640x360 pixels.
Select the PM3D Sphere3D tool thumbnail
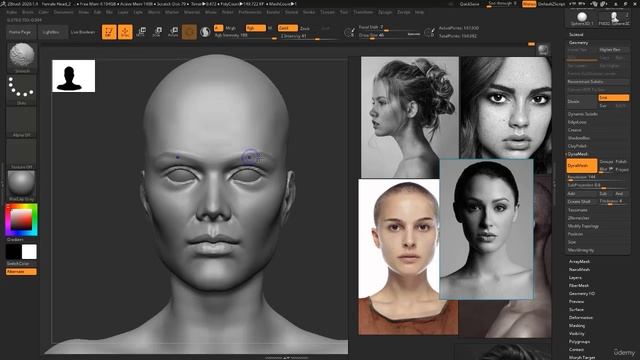pyautogui.click(x=614, y=19)
